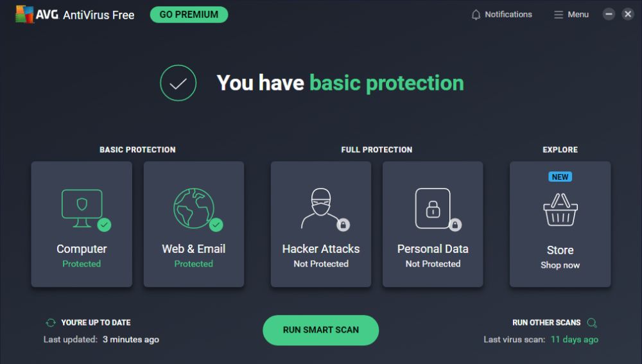
Task: Click the Hacker Attacks masked figure icon
Action: tap(320, 209)
